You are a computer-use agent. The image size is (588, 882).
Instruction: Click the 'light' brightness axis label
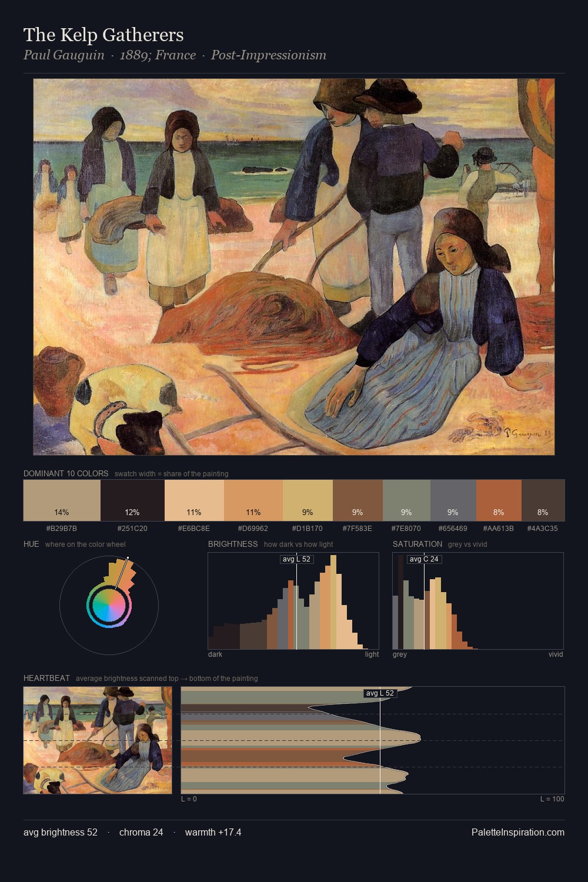(x=372, y=654)
